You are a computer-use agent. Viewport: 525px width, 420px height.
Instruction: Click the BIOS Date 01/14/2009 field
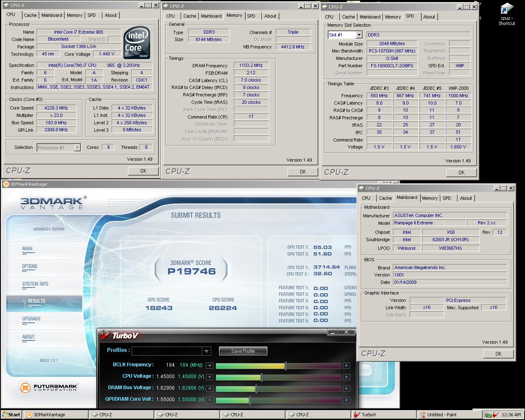pyautogui.click(x=450, y=282)
